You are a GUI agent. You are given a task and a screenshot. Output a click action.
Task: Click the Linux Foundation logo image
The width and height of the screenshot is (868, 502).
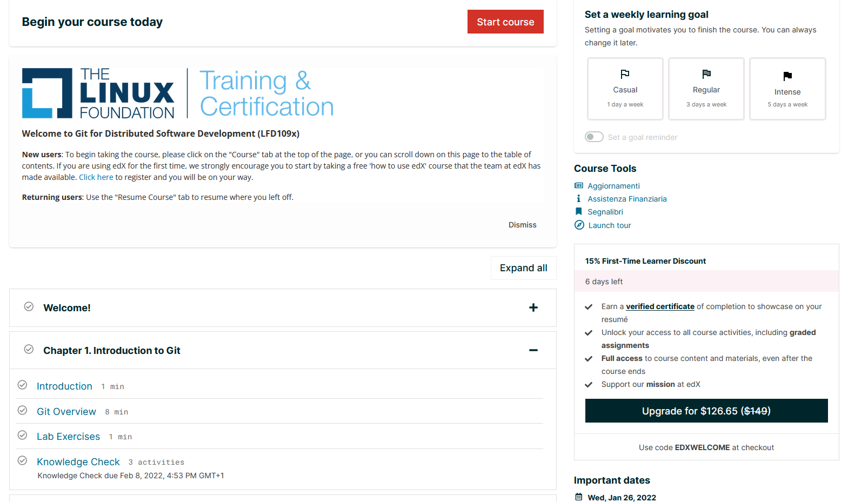[178, 93]
